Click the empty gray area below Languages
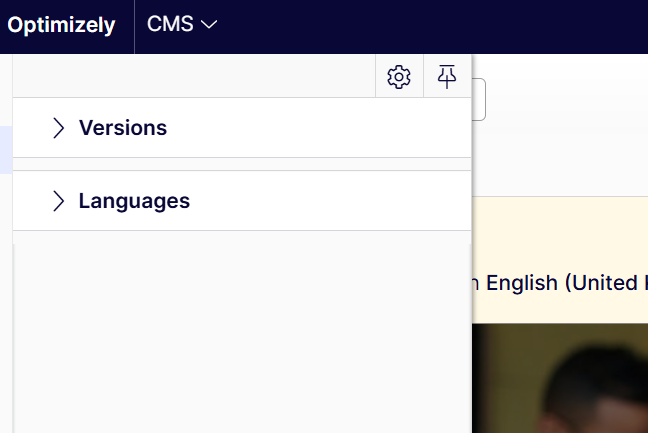 click(240, 330)
